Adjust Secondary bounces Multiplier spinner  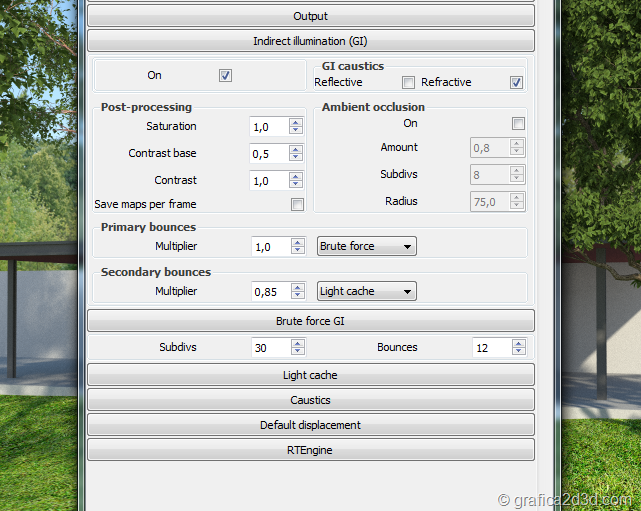click(297, 291)
